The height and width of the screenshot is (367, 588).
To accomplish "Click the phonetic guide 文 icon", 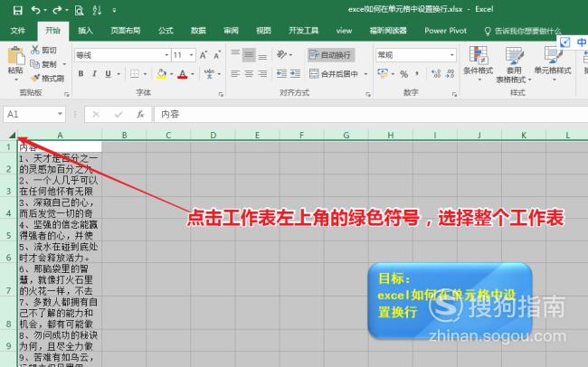I will coord(209,73).
